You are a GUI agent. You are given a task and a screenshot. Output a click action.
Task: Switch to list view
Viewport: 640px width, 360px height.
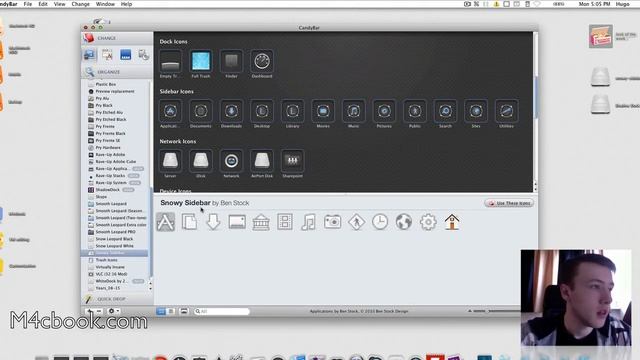[x=171, y=311]
